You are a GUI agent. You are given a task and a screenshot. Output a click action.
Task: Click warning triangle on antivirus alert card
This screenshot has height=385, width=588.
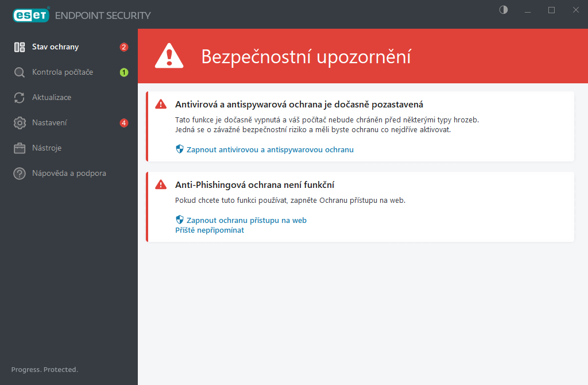pos(161,105)
